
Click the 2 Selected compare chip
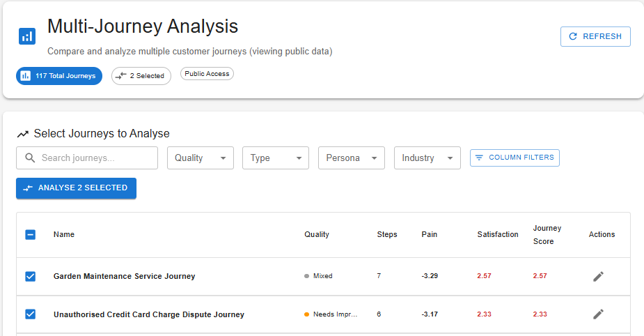[141, 76]
